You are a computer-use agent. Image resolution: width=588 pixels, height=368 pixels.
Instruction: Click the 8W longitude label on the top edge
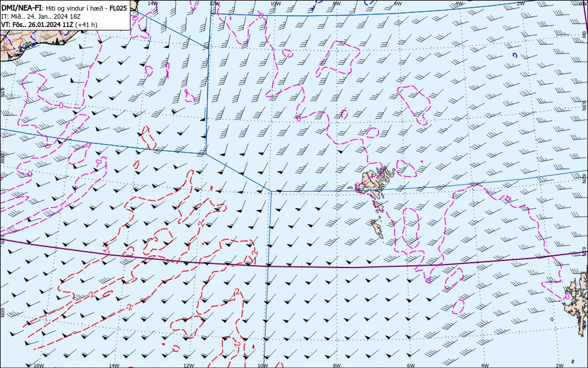[x=337, y=3]
